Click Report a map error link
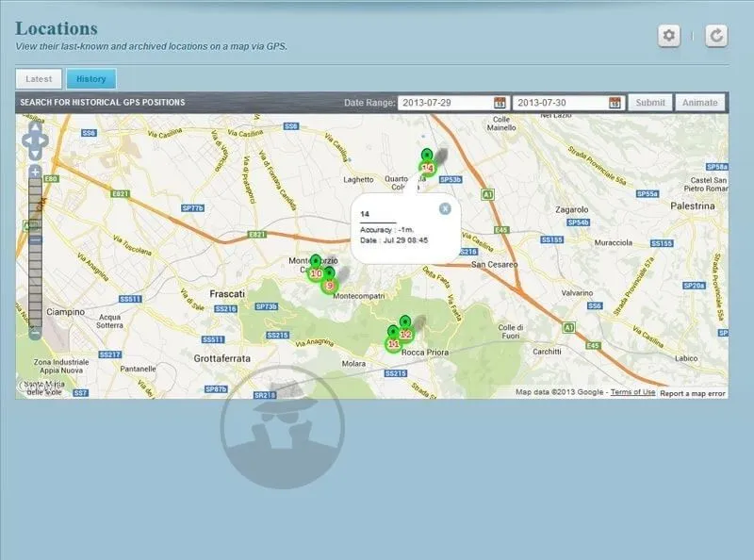This screenshot has height=560, width=754. [693, 393]
